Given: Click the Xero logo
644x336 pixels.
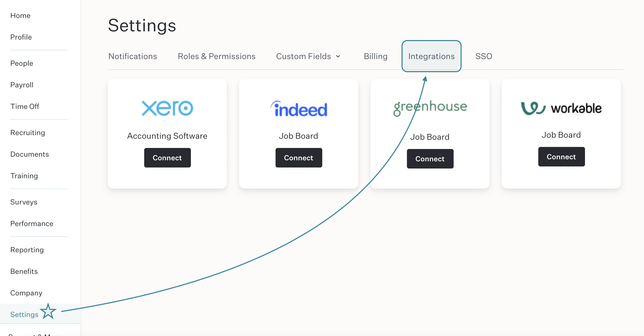Looking at the screenshot, I should click(x=167, y=108).
